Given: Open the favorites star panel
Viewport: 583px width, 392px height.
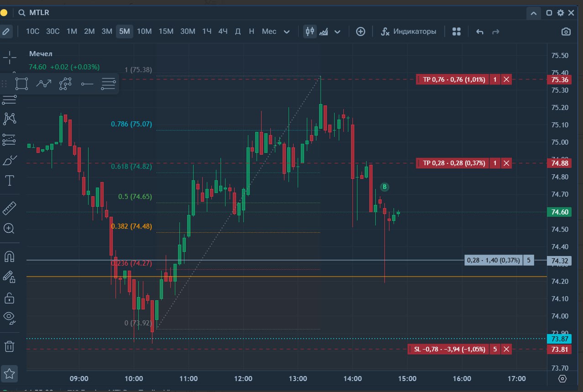Looking at the screenshot, I should click(10, 374).
